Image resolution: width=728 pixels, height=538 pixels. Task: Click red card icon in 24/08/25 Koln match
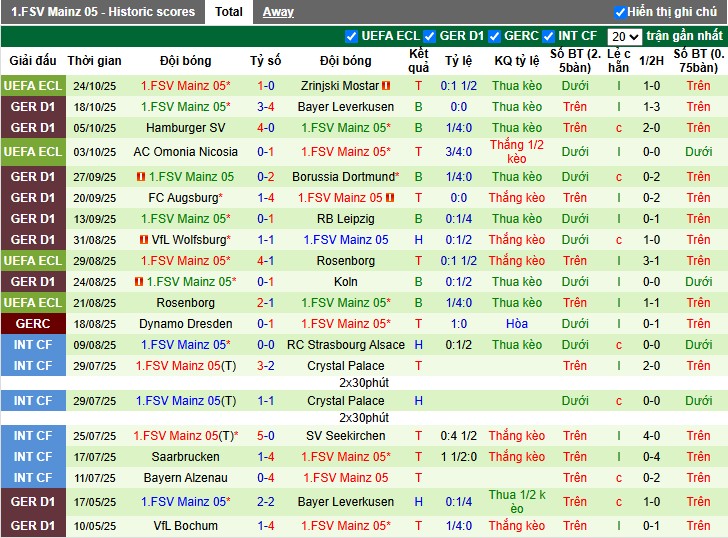[x=139, y=282]
